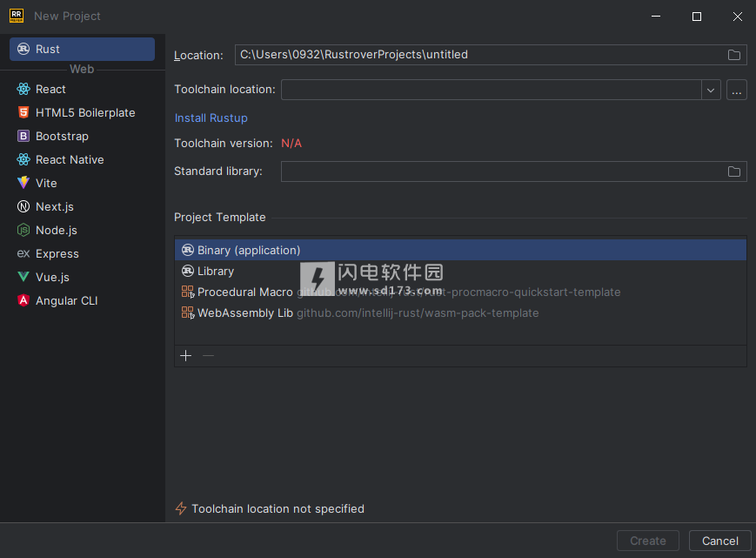The image size is (756, 558).
Task: Click the N/A toolchain version value
Action: (x=291, y=144)
